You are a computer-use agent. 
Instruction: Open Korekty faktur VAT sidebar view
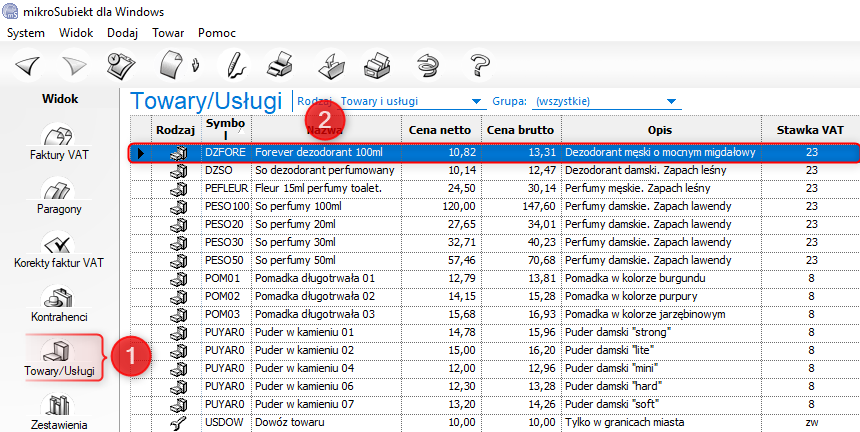pos(59,251)
